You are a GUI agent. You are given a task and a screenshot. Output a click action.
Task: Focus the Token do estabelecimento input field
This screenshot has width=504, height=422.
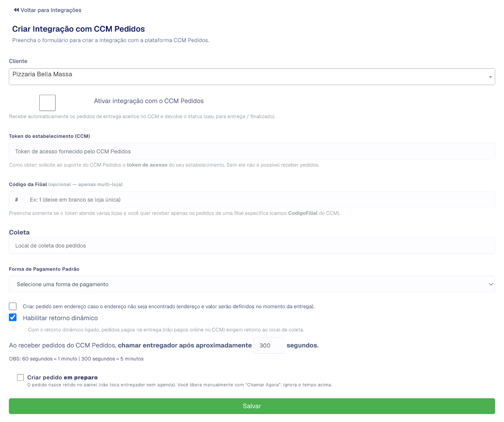pos(252,151)
